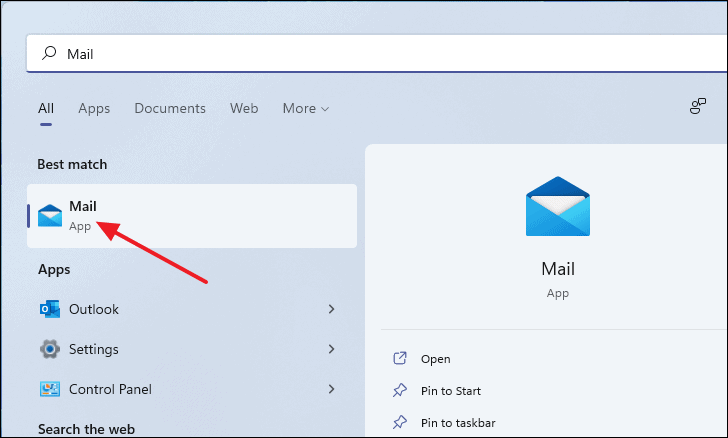728x438 pixels.
Task: Expand the Outlook result chevron
Action: click(x=332, y=309)
